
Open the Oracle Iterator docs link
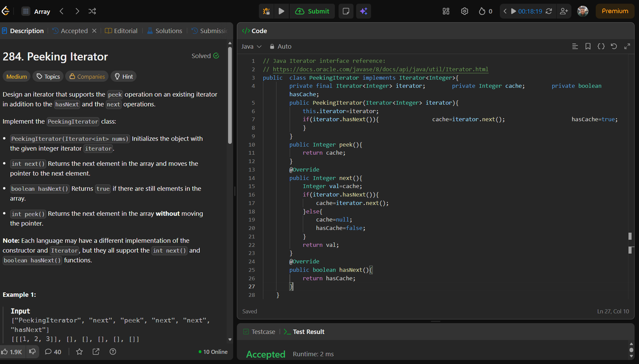click(380, 69)
